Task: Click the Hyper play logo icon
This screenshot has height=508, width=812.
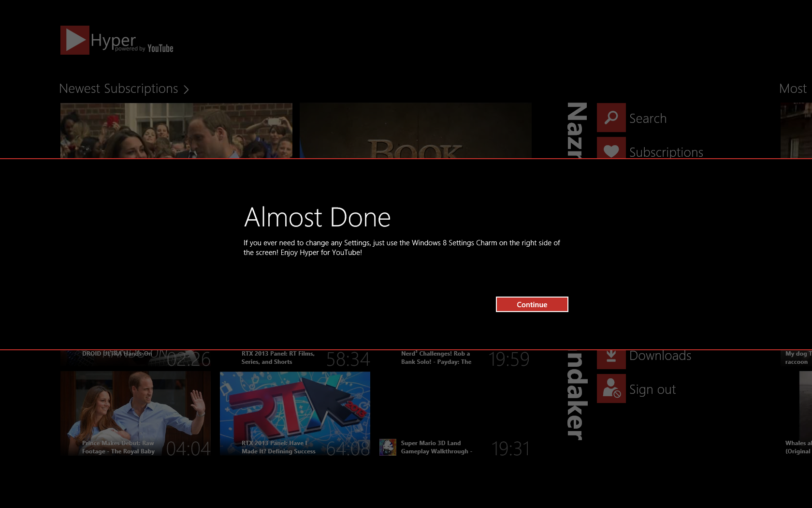Action: [75, 40]
